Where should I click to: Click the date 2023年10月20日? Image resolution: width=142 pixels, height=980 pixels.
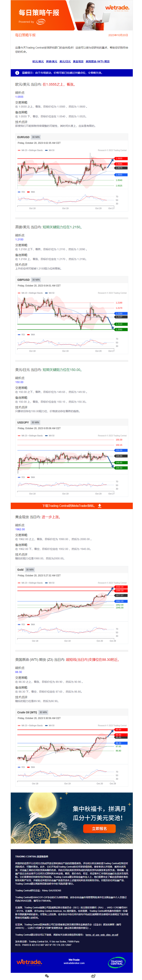118,35
